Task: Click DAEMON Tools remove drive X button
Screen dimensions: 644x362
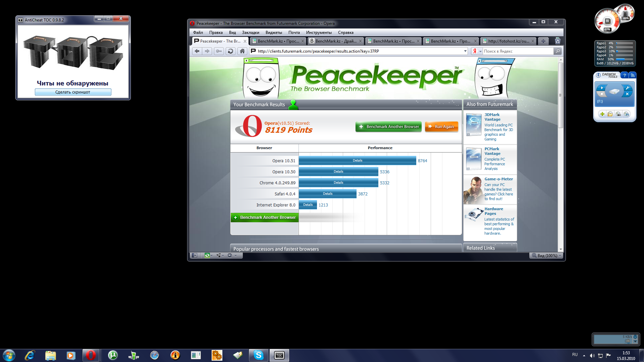Action: click(627, 94)
